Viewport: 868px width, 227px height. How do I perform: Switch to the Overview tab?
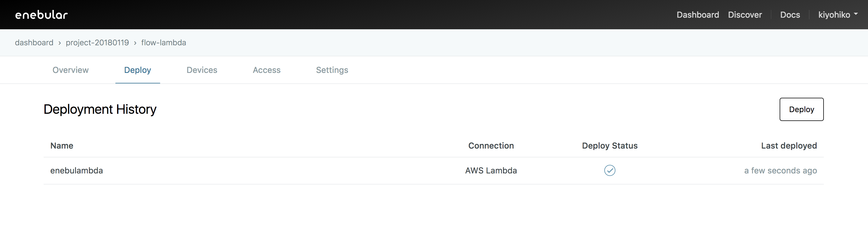70,70
